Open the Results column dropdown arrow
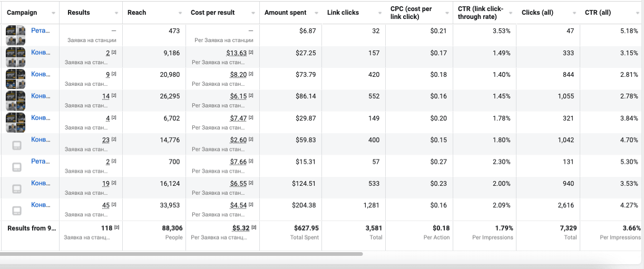Viewport: 644px width, 269px height. 116,13
